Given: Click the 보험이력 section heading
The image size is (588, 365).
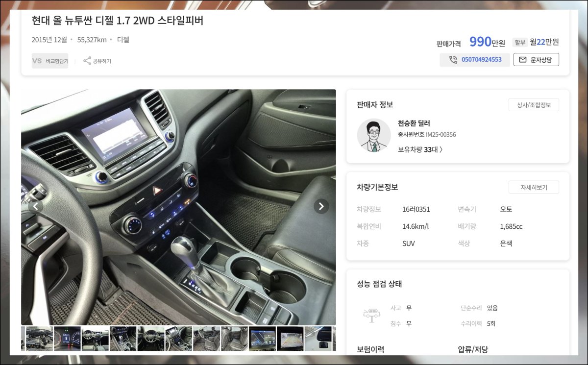Looking at the screenshot, I should coord(370,349).
